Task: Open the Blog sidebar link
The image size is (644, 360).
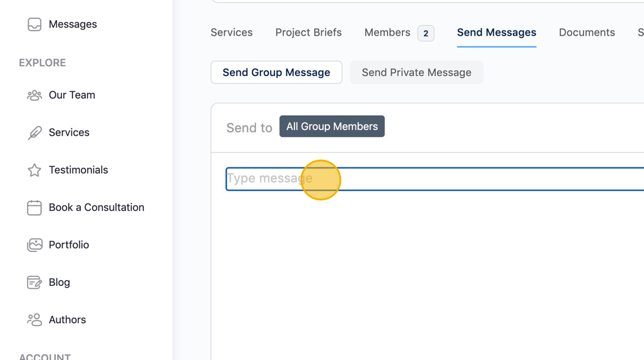Action: pos(59,282)
